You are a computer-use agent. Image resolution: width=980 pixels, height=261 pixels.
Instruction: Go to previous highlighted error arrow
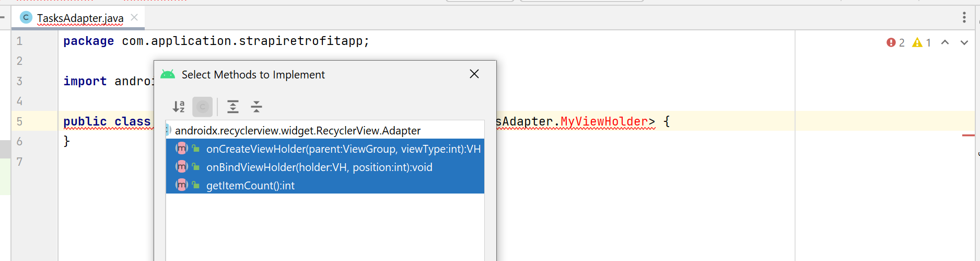coord(945,42)
